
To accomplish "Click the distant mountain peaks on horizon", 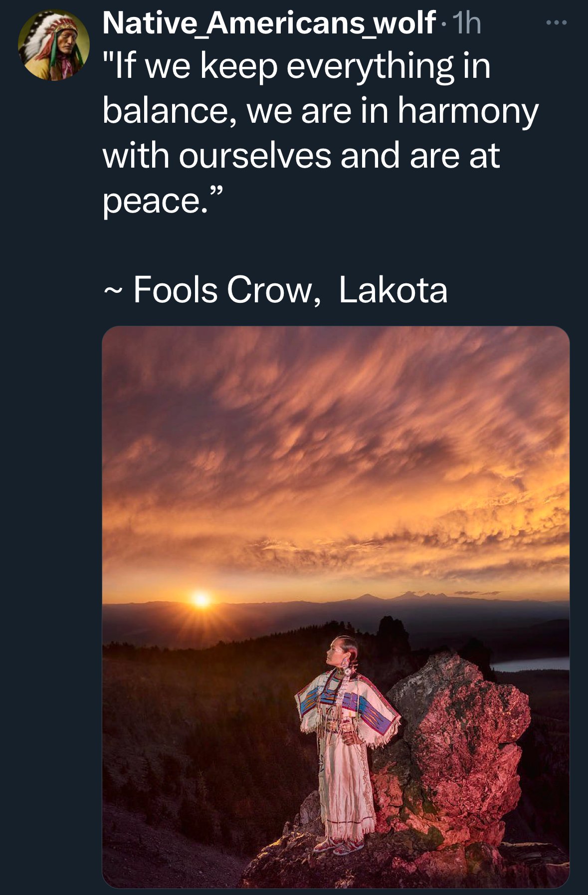I will (394, 596).
